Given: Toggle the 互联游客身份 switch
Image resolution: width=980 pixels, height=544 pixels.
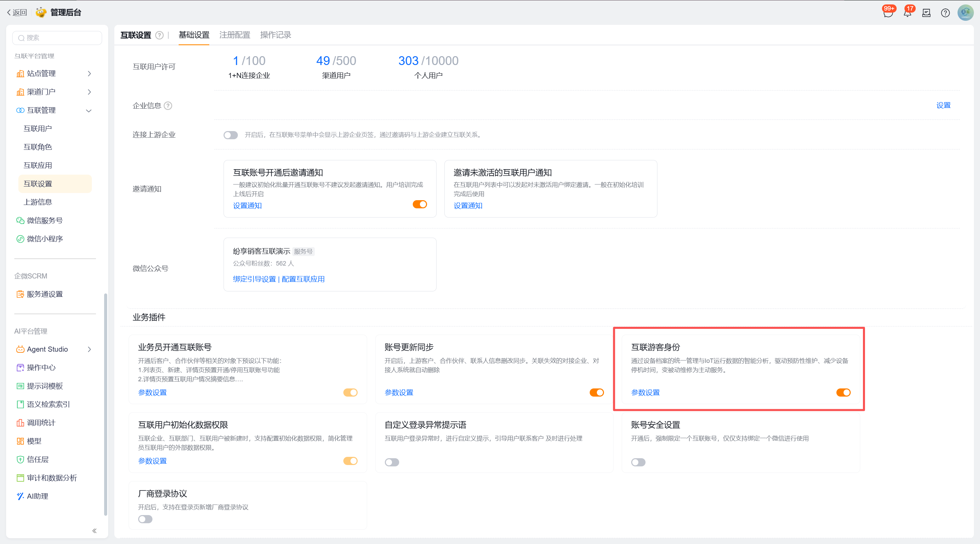Looking at the screenshot, I should click(x=843, y=393).
